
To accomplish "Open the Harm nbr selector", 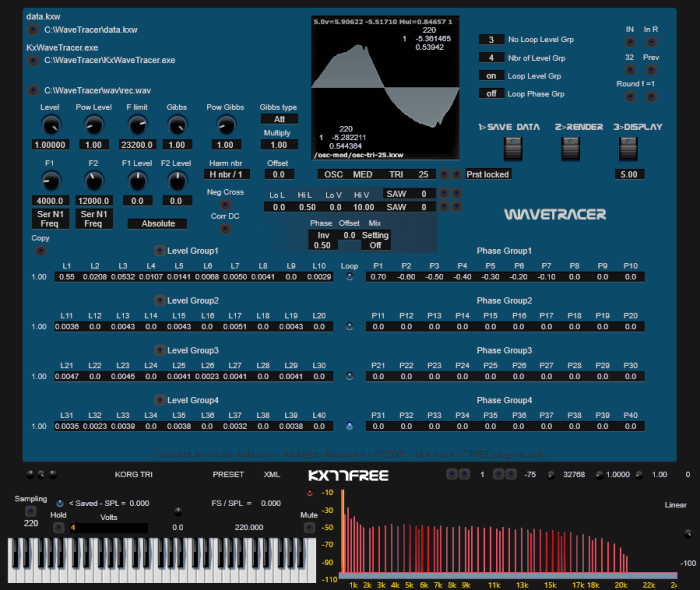I will (x=226, y=175).
